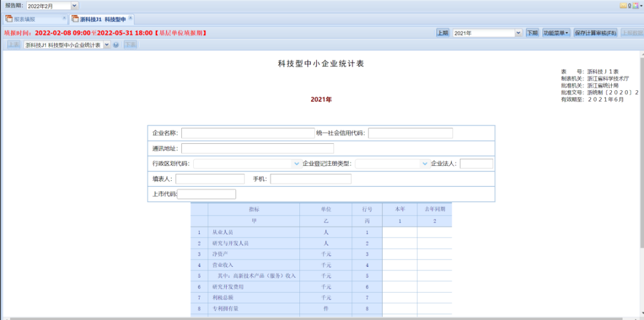Click the red 2021年 year heading

pyautogui.click(x=321, y=100)
